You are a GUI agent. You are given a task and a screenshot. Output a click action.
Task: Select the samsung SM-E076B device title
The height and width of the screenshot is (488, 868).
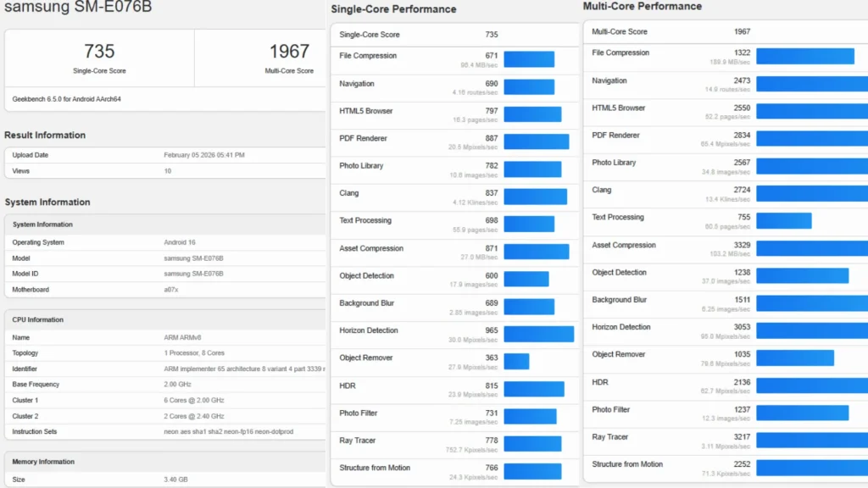[77, 10]
